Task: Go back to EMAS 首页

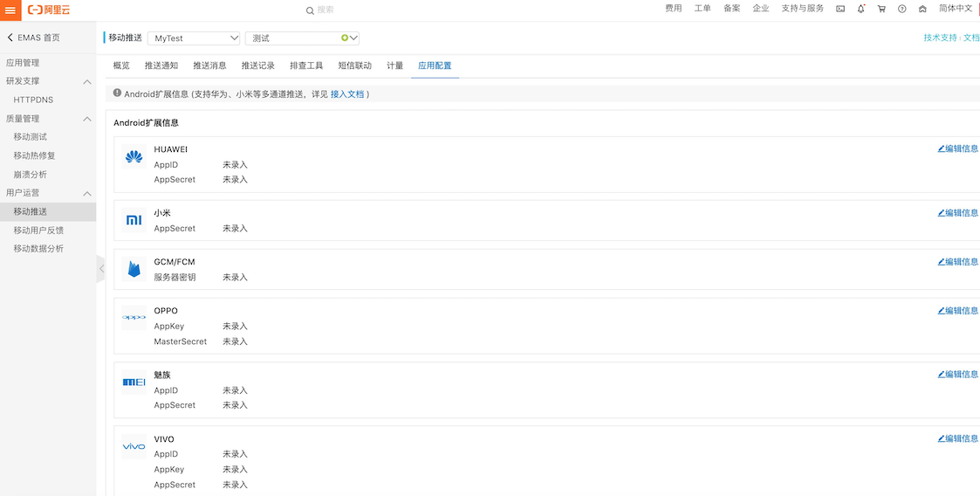Action: pyautogui.click(x=38, y=38)
